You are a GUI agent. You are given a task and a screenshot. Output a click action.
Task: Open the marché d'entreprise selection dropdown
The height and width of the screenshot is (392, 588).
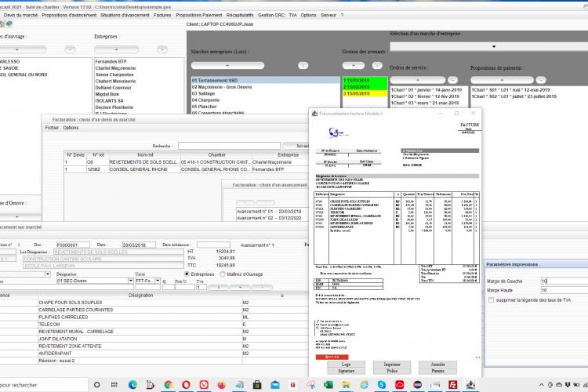point(494,46)
